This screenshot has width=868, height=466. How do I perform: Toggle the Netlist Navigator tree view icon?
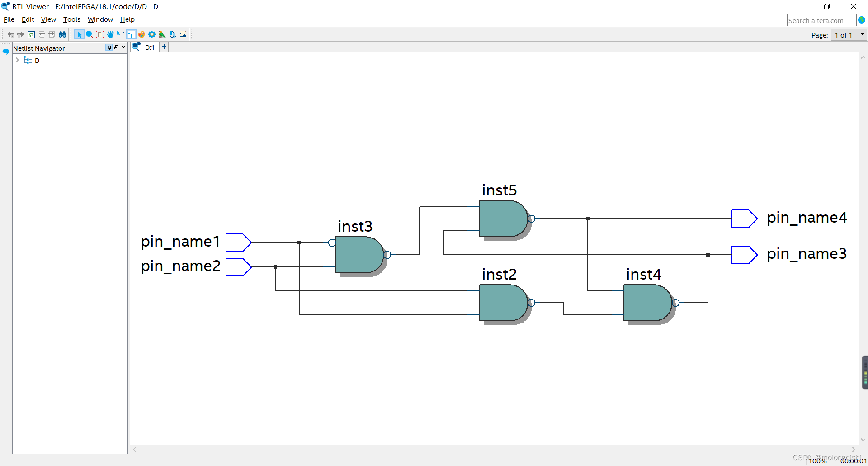pos(131,34)
